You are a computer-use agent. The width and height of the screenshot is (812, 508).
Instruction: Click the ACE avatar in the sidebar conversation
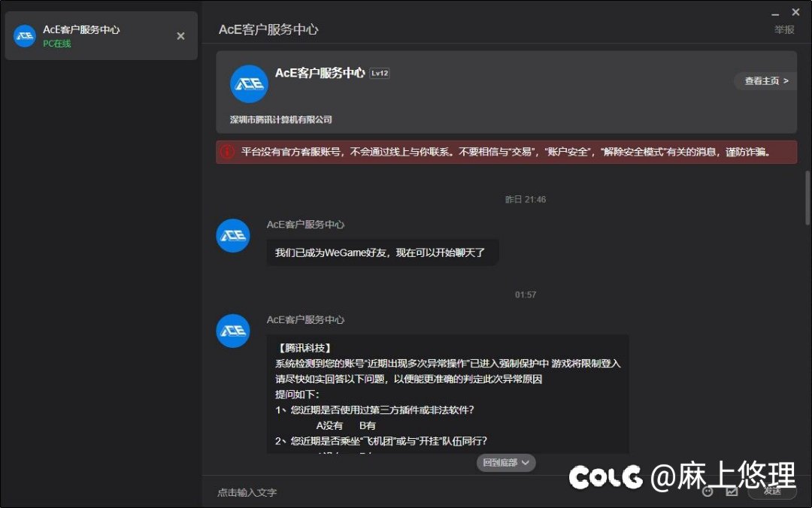click(24, 36)
